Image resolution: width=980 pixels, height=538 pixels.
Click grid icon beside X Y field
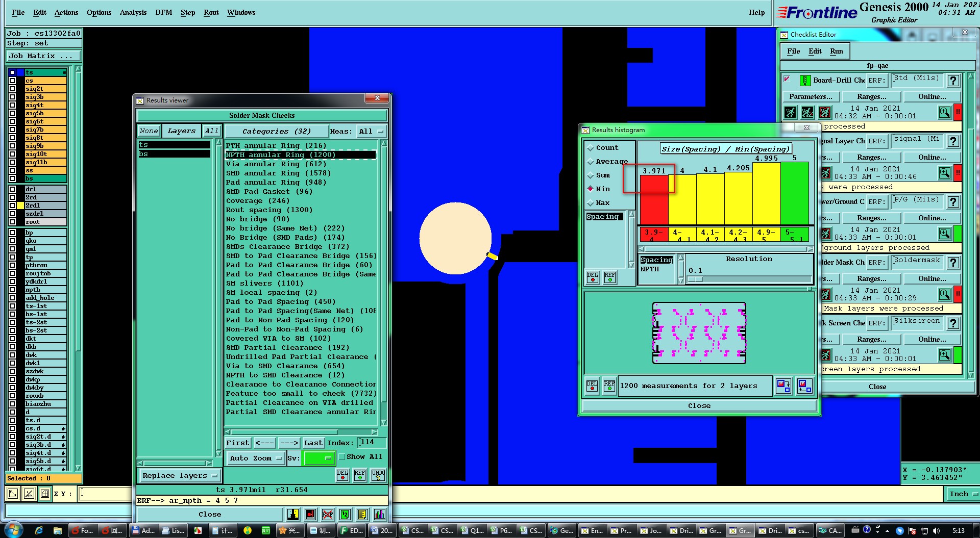tap(45, 494)
